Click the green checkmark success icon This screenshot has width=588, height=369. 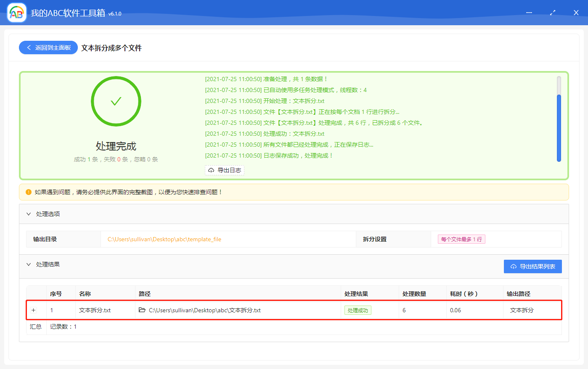(x=116, y=101)
